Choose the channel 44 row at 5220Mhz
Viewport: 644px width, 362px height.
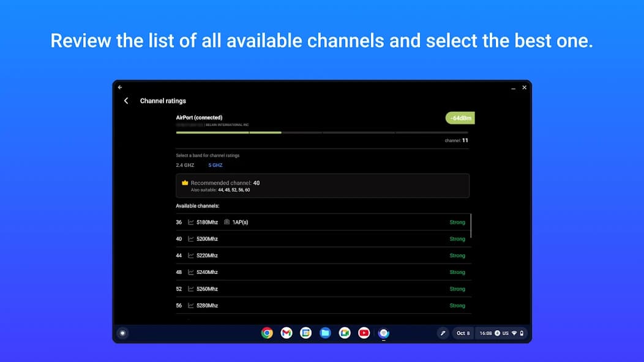click(x=320, y=256)
